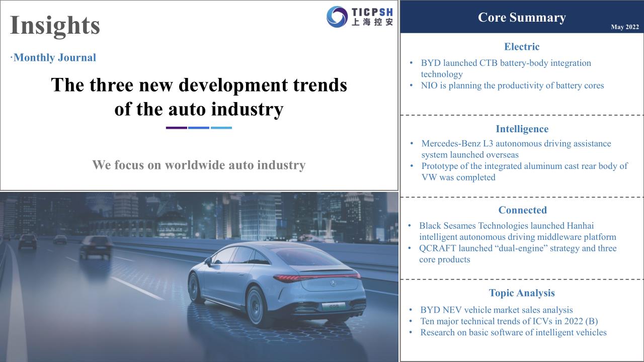Select the QCRAFT dual-engine strategy bullet
The height and width of the screenshot is (362, 644).
[x=517, y=254]
